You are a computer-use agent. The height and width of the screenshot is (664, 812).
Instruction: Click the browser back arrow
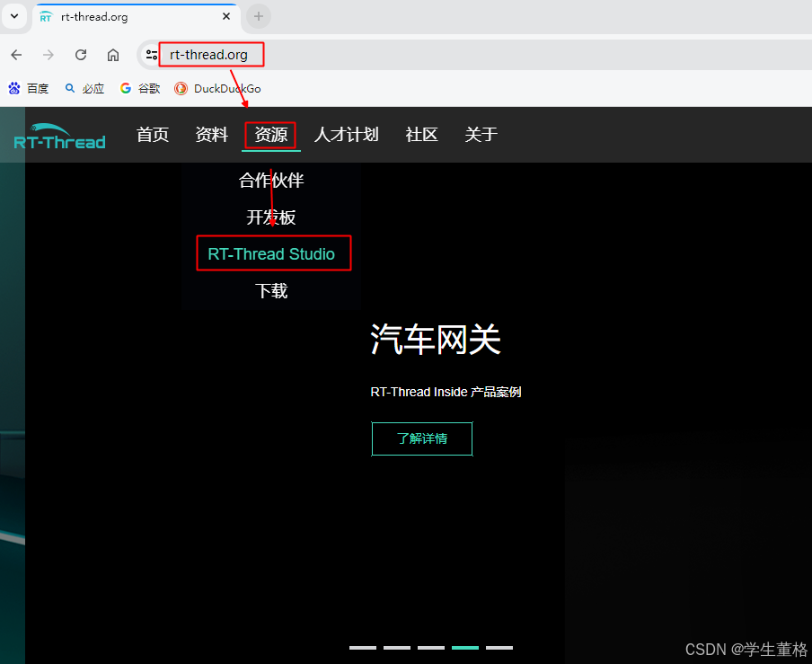tap(16, 55)
